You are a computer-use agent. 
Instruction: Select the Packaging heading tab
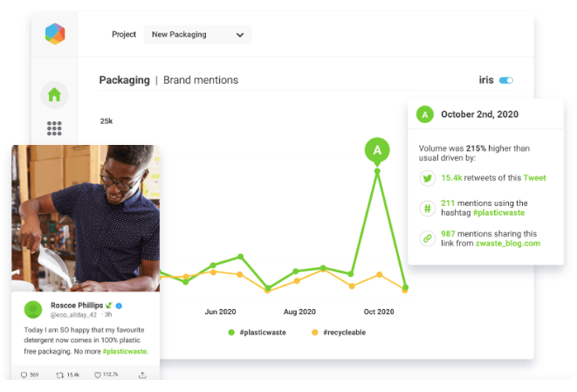tap(124, 79)
